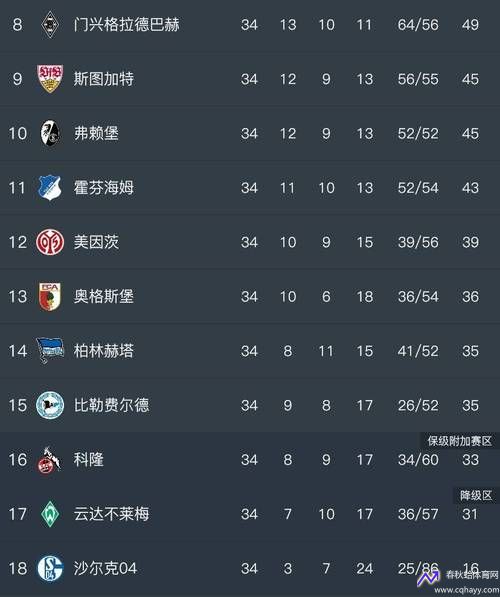Image resolution: width=500 pixels, height=597 pixels.
Task: Open the Werder Bremen green diamond logo
Action: click(x=50, y=514)
